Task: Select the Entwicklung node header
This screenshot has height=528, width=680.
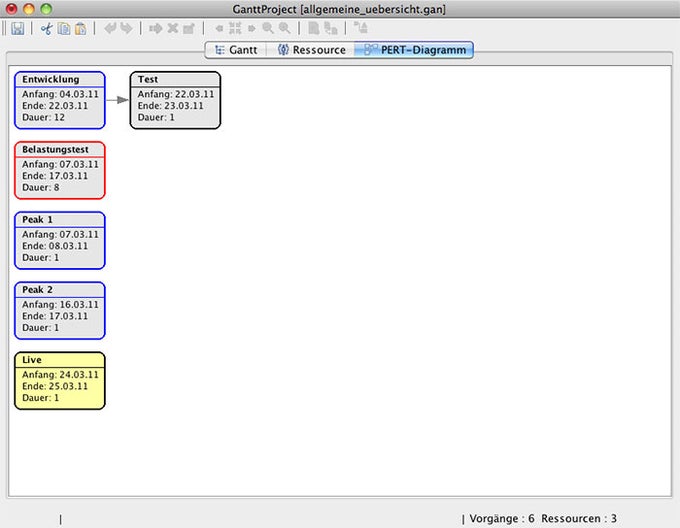Action: click(60, 79)
